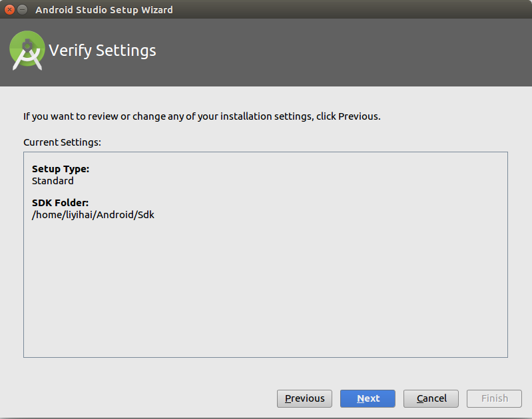This screenshot has width=532, height=419.
Task: Click the /home/liyihai/Android/Sdk path text
Action: [93, 215]
